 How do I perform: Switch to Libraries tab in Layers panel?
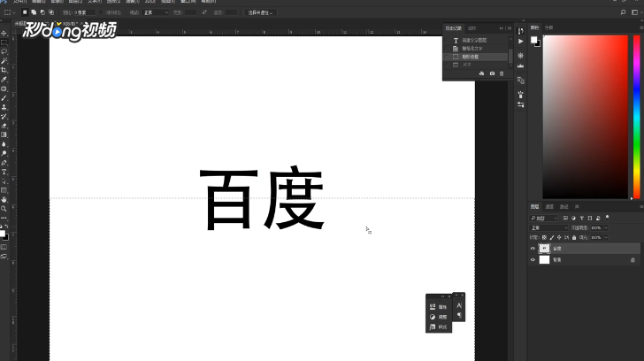point(577,206)
